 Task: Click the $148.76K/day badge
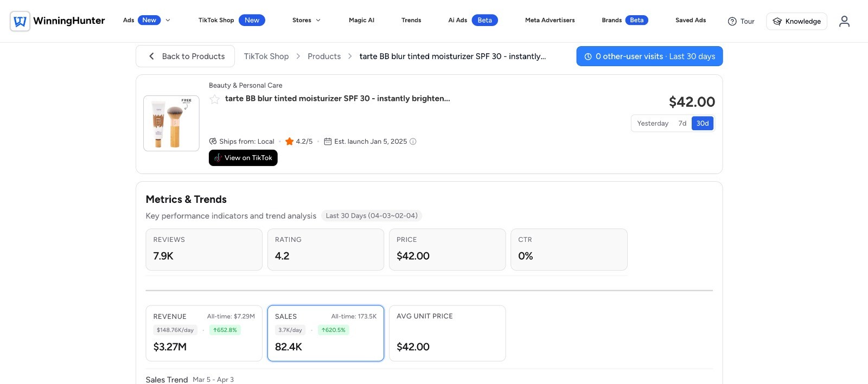point(175,330)
